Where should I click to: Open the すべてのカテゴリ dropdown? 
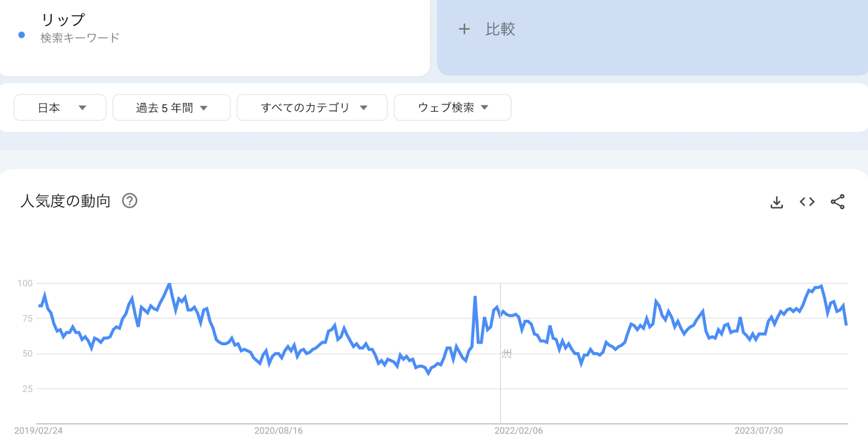(x=312, y=107)
